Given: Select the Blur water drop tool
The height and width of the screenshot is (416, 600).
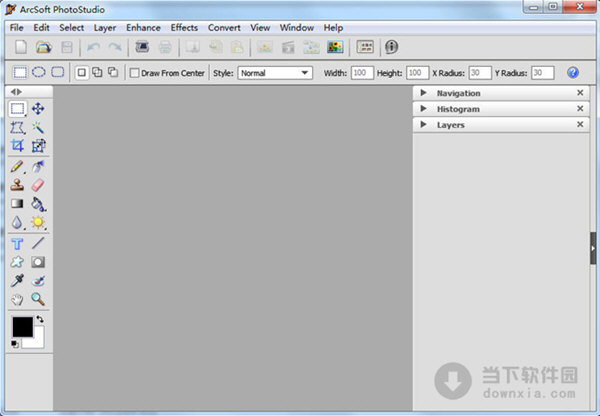Looking at the screenshot, I should 17,222.
